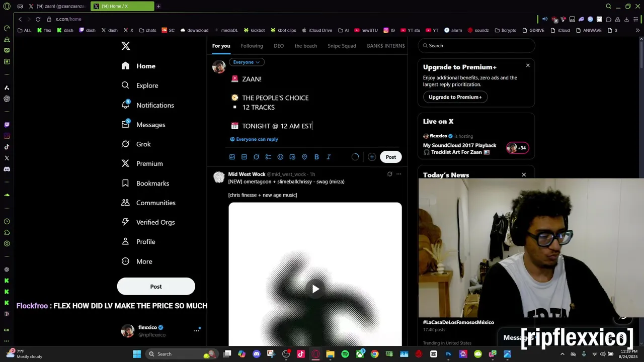Image resolution: width=644 pixels, height=362 pixels.
Task: Open kickbot bookmark
Action: 254,30
